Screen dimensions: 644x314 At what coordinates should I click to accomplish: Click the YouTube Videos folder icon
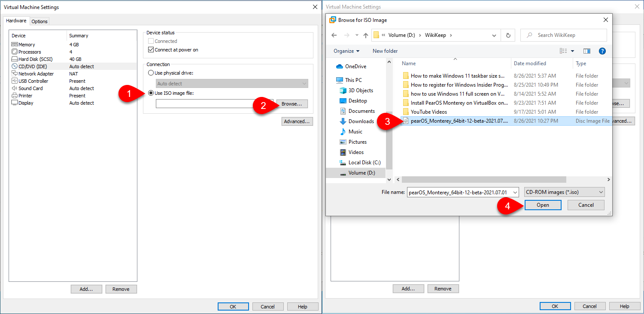(x=406, y=112)
